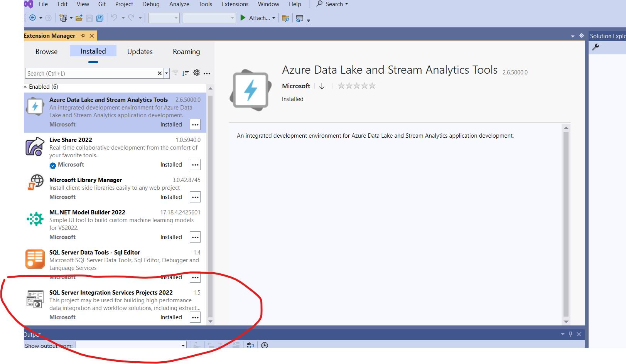The height and width of the screenshot is (364, 626).
Task: Toggle word wrap in the Output window
Action: [x=250, y=344]
